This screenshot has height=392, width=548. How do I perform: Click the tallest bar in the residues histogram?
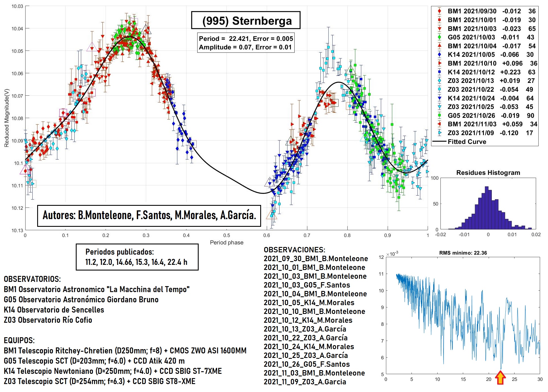pyautogui.click(x=487, y=208)
